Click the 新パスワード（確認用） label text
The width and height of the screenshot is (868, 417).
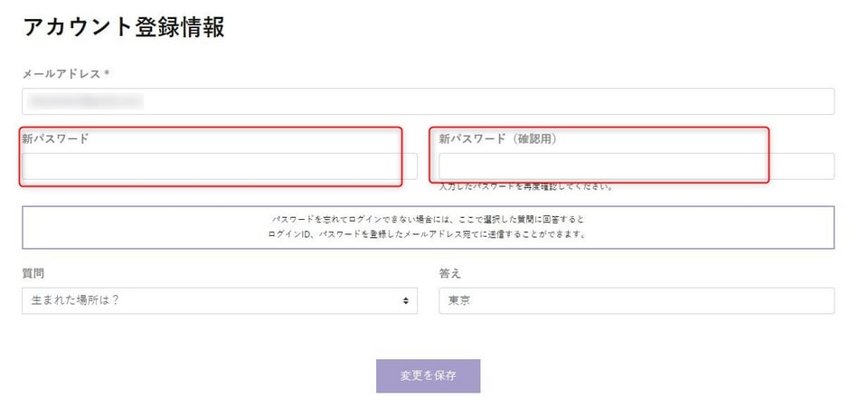tap(498, 139)
